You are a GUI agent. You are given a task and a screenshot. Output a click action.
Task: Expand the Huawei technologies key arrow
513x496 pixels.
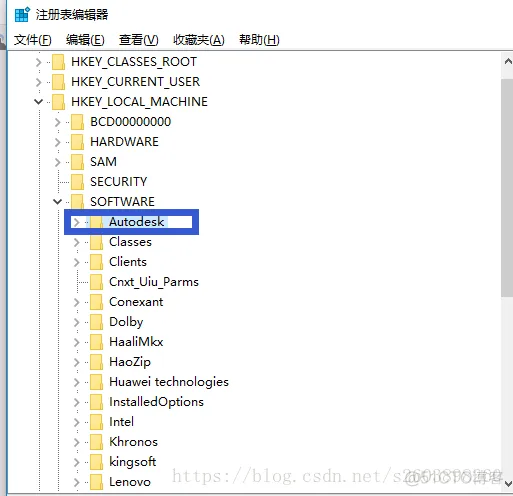click(76, 382)
